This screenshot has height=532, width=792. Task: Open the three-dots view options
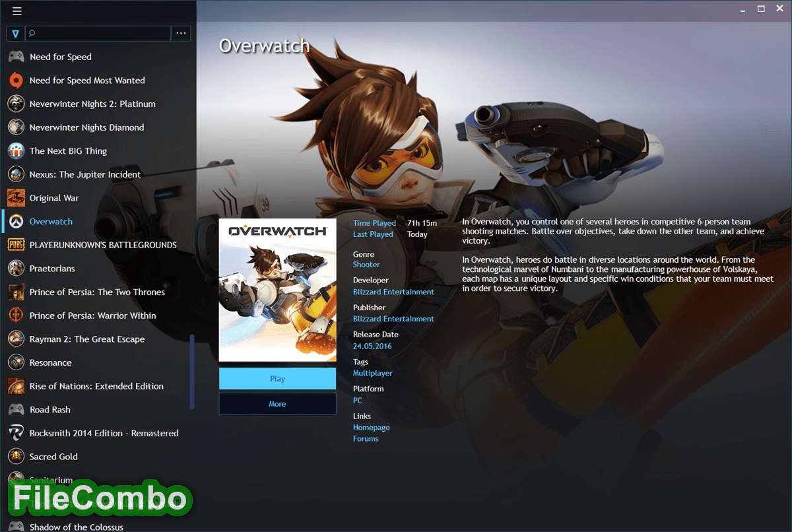(181, 33)
